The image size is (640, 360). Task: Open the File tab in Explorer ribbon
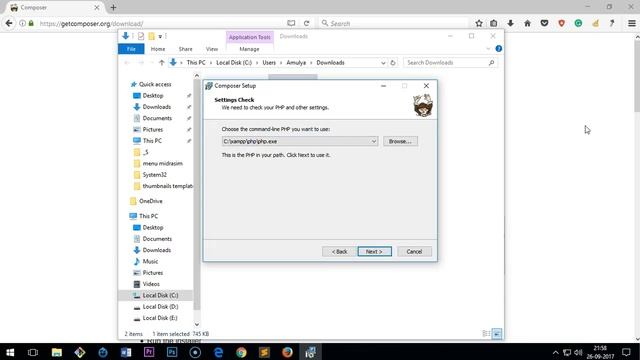click(x=131, y=49)
